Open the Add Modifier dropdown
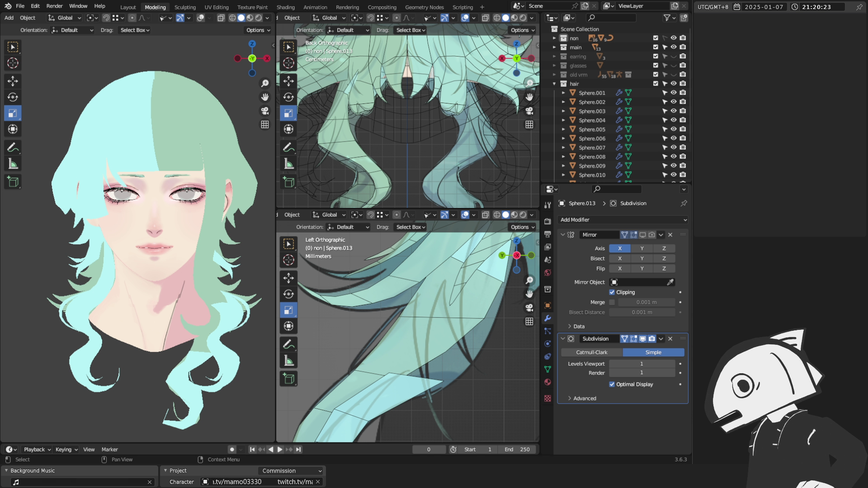The width and height of the screenshot is (868, 488). point(623,220)
